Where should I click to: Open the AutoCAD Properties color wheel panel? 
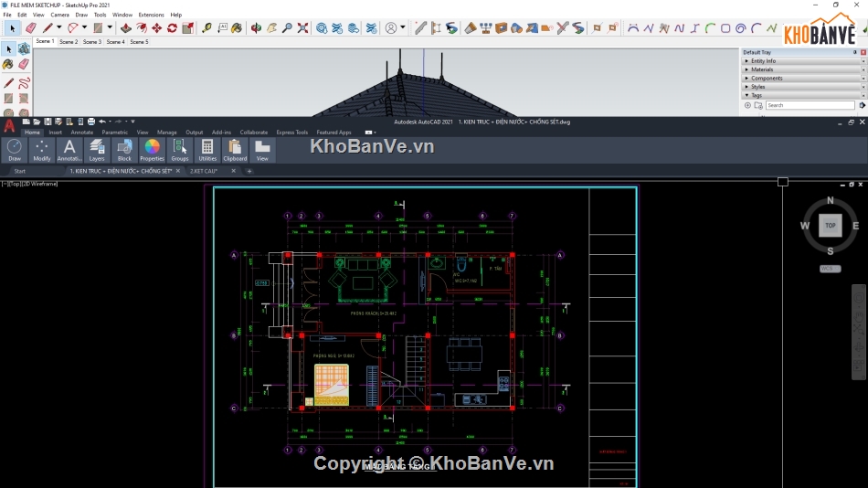(152, 150)
